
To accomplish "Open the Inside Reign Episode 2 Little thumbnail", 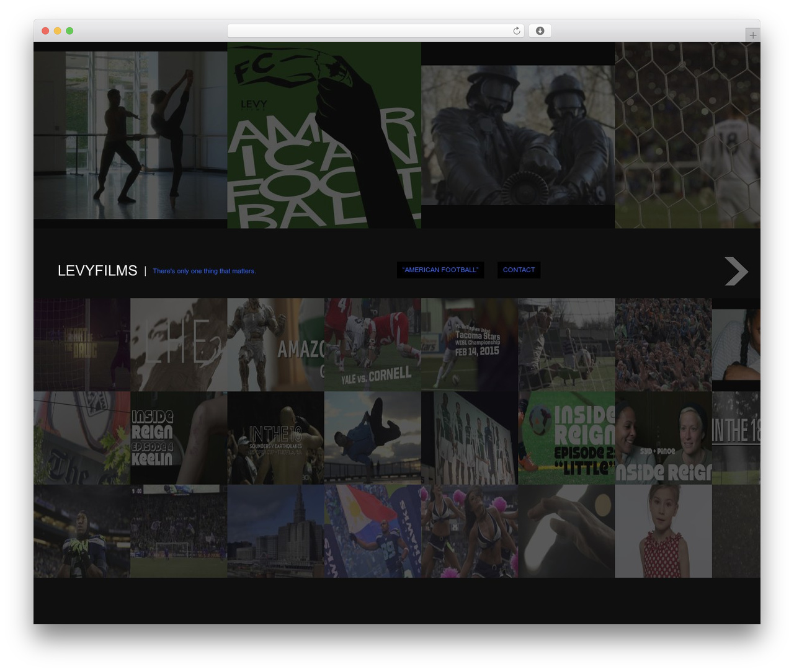I will click(566, 438).
